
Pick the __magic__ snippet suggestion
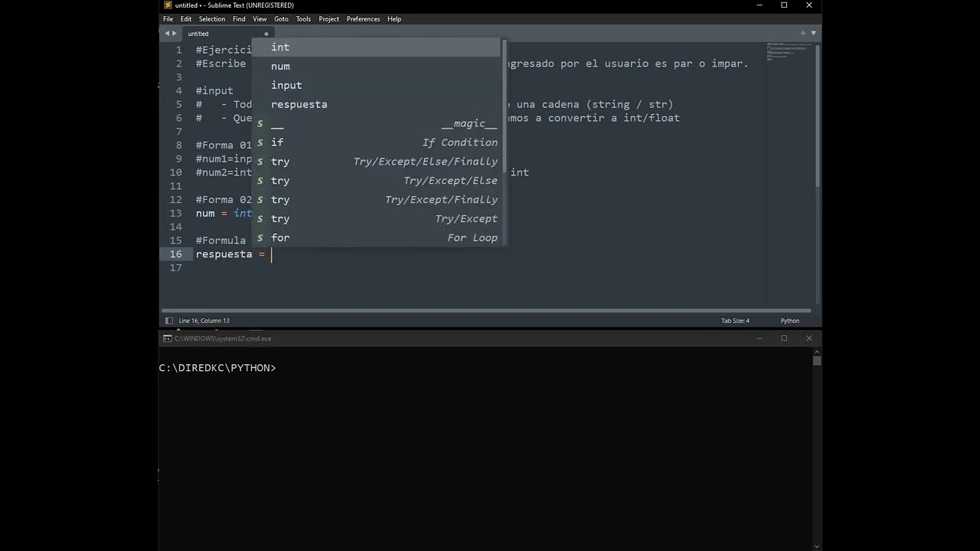coord(376,124)
